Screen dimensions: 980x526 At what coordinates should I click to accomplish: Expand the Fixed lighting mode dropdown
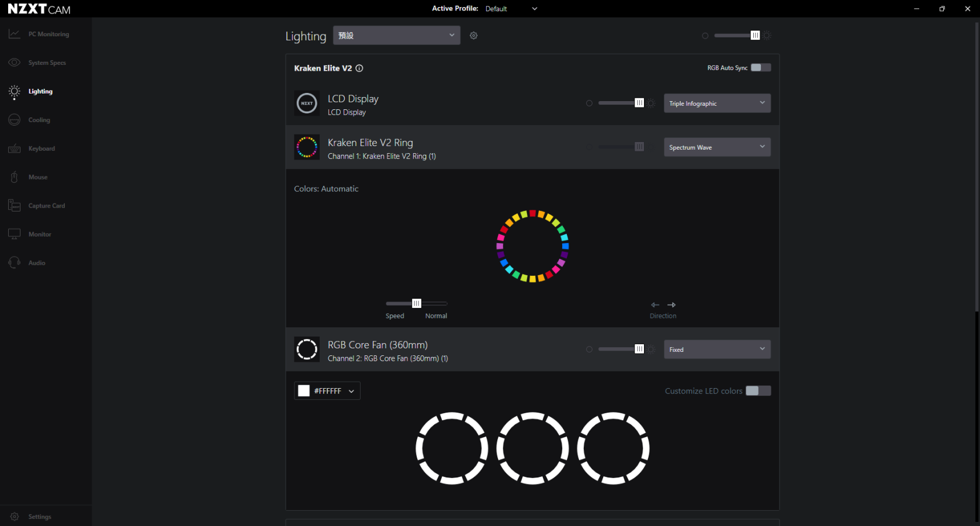tap(717, 349)
